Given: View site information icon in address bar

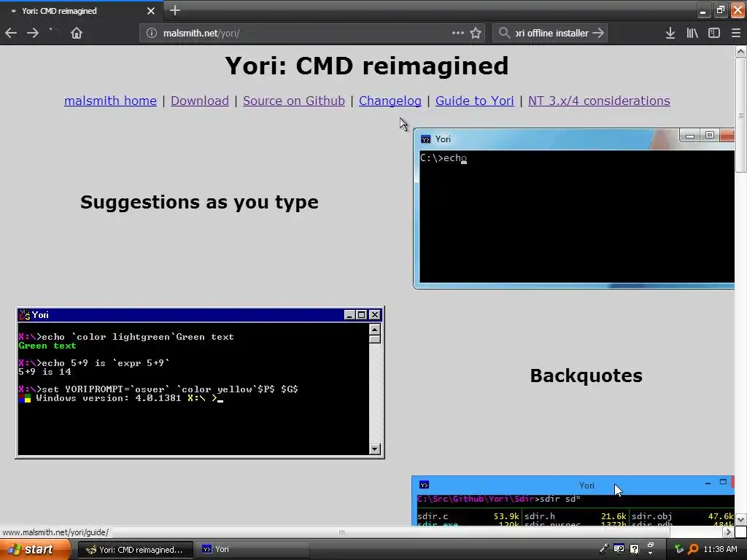Looking at the screenshot, I should pyautogui.click(x=152, y=33).
